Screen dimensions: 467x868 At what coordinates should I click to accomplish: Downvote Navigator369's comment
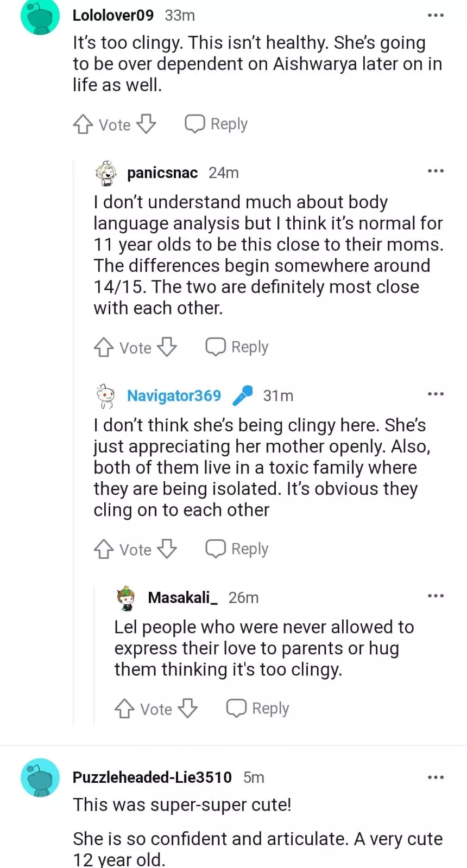click(x=167, y=549)
